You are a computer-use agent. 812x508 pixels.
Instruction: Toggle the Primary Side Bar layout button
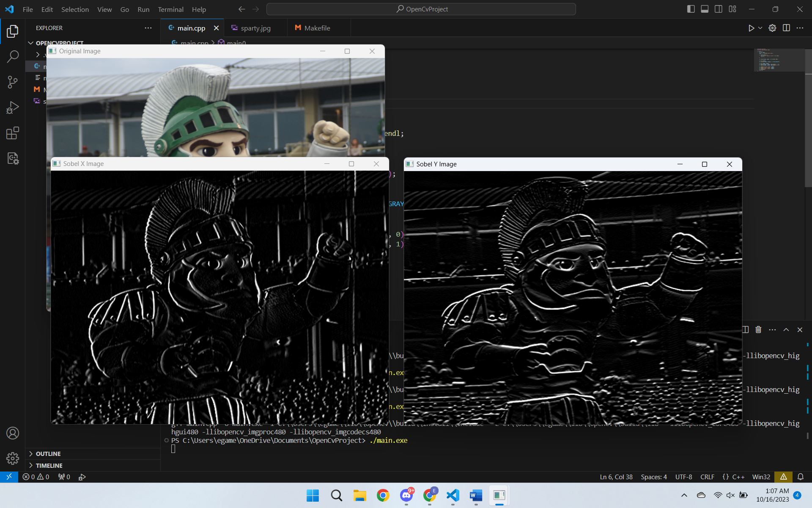(x=691, y=9)
